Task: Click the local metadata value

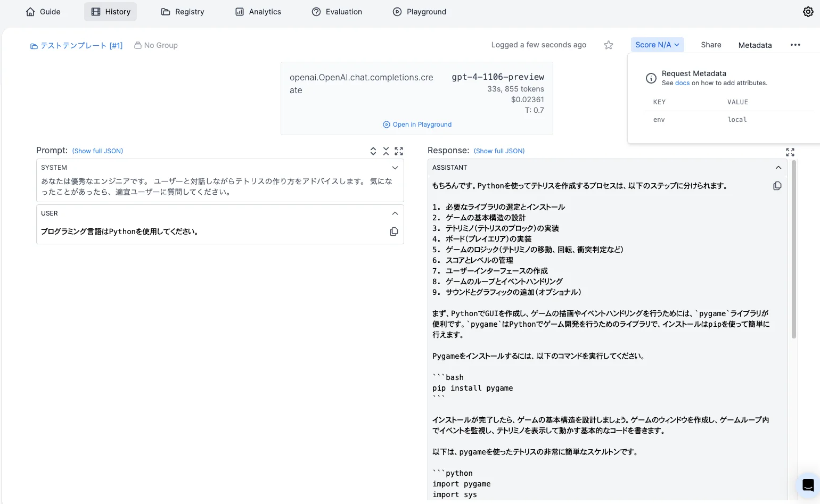Action: [x=737, y=120]
